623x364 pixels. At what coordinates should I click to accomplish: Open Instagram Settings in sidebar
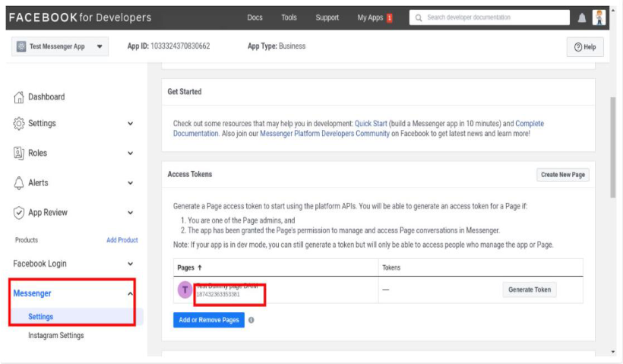coord(56,335)
